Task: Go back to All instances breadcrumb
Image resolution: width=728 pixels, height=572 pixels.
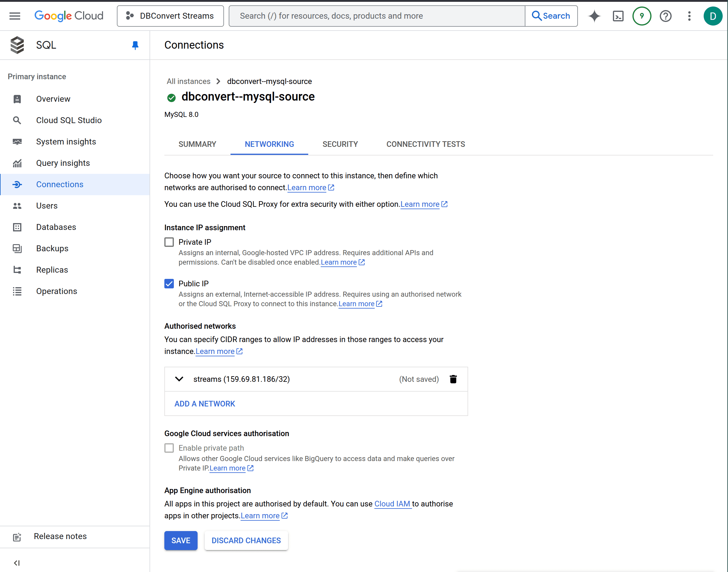Action: tap(189, 81)
